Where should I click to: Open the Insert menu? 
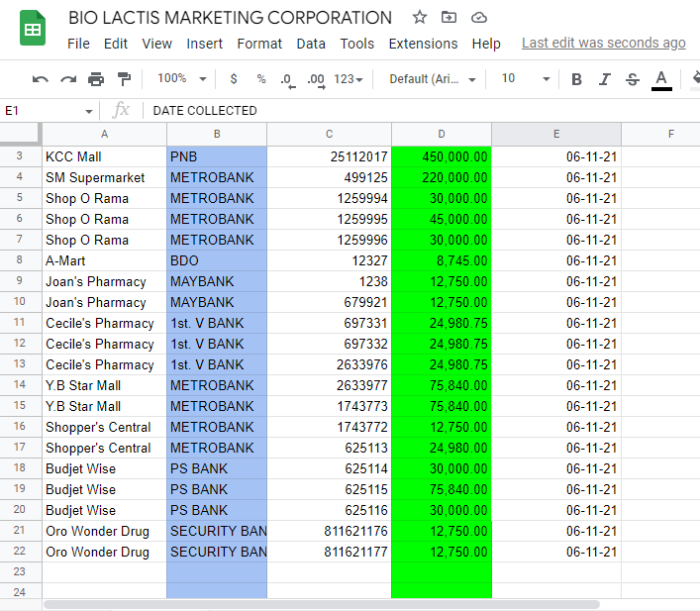click(x=205, y=44)
